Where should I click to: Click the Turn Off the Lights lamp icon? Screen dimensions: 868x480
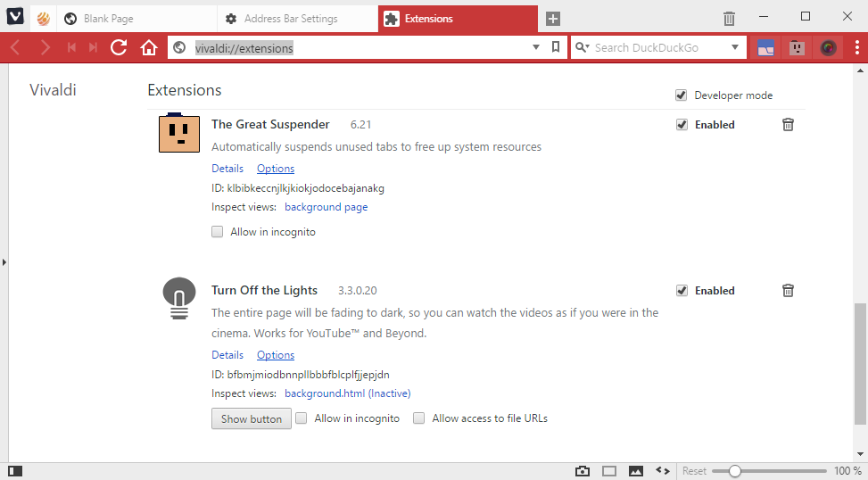179,298
